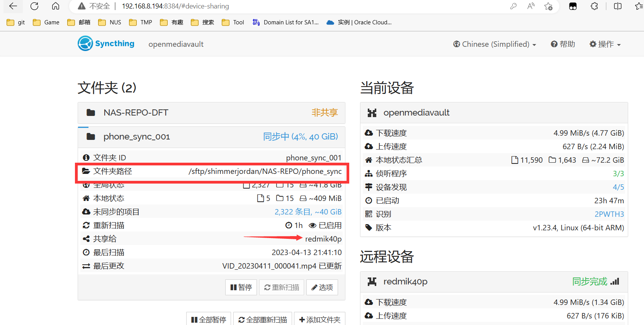Open the Oracle Cloud 实例 bookmark
The image size is (644, 325).
point(359,22)
